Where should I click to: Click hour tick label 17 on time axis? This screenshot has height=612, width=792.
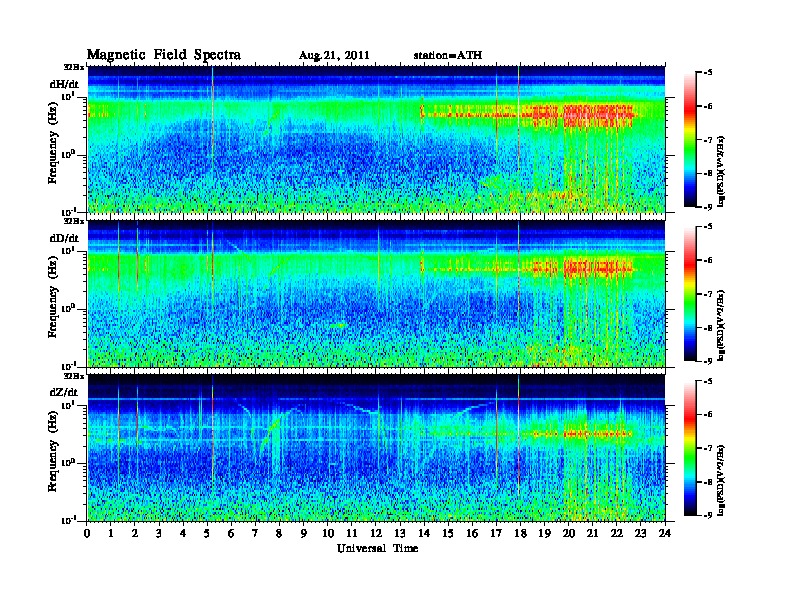click(496, 533)
